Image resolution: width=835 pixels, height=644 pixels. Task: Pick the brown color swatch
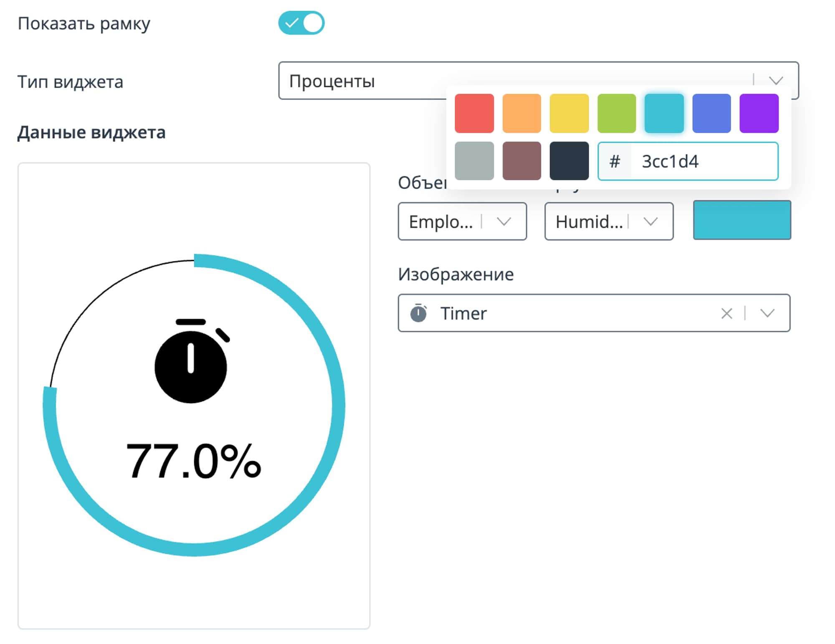pyautogui.click(x=521, y=161)
